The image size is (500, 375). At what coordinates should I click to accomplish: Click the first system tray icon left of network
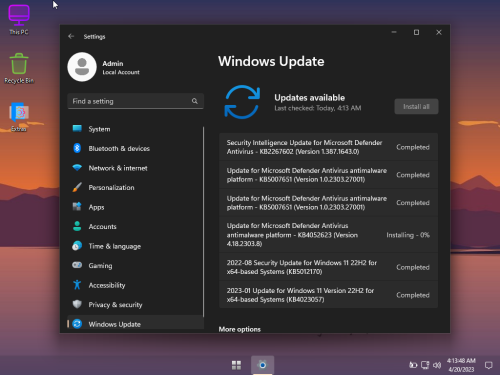pos(413,365)
